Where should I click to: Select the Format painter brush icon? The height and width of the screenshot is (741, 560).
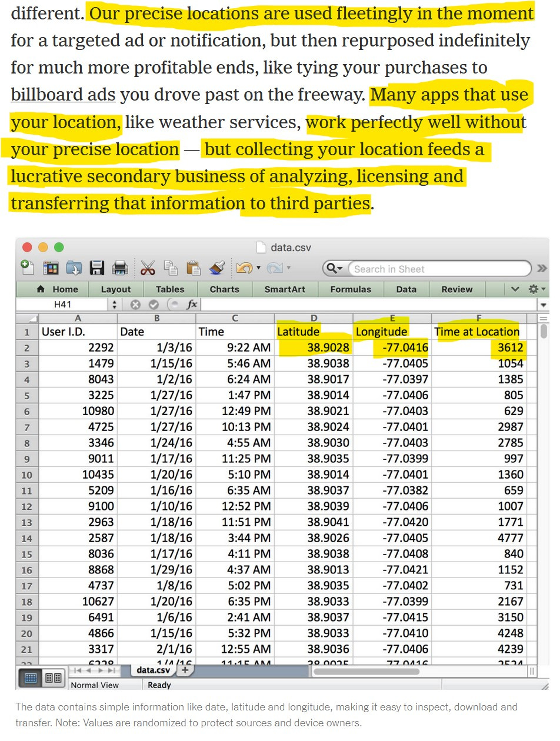point(216,268)
